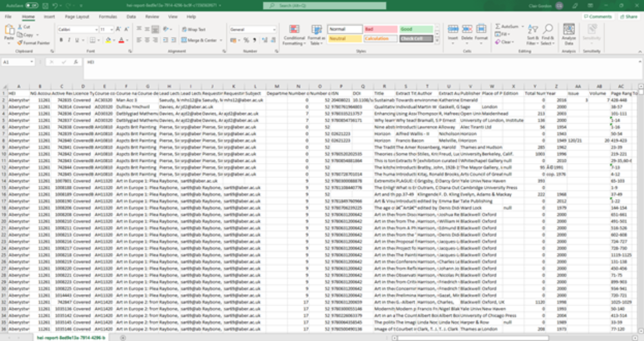Activate the Format Painter
644x341 pixels.
[x=33, y=43]
